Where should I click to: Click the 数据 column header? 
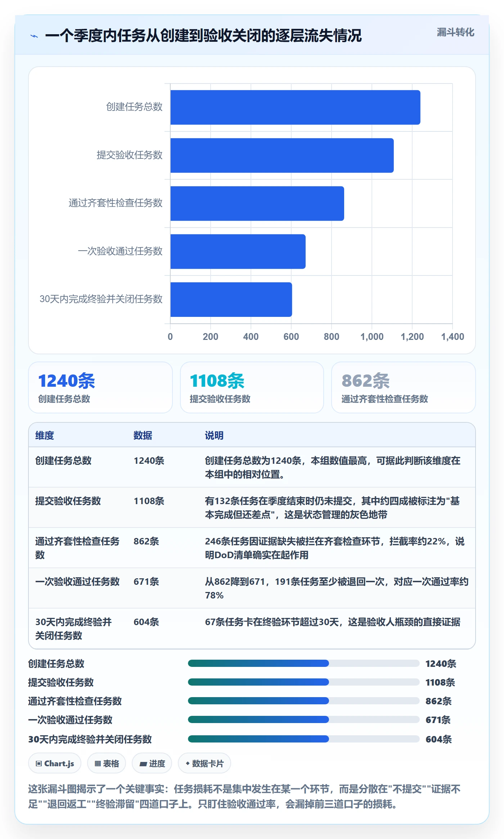pyautogui.click(x=143, y=435)
